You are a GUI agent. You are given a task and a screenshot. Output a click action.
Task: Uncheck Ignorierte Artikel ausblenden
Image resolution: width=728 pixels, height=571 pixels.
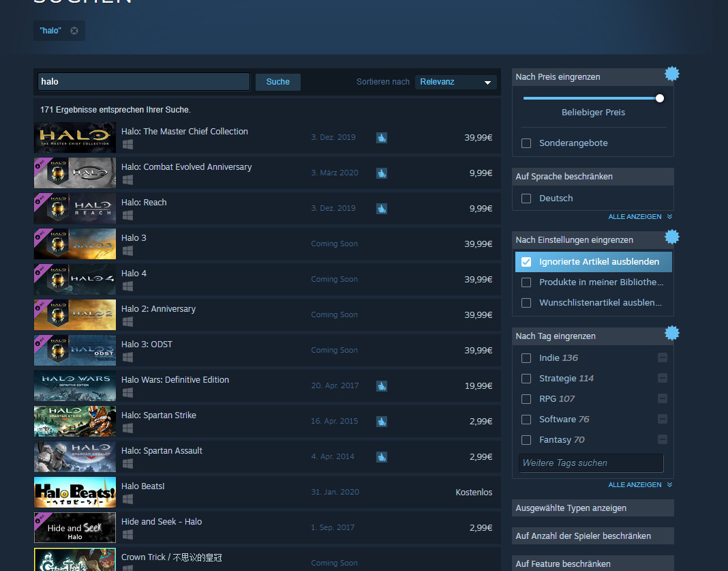pyautogui.click(x=526, y=262)
